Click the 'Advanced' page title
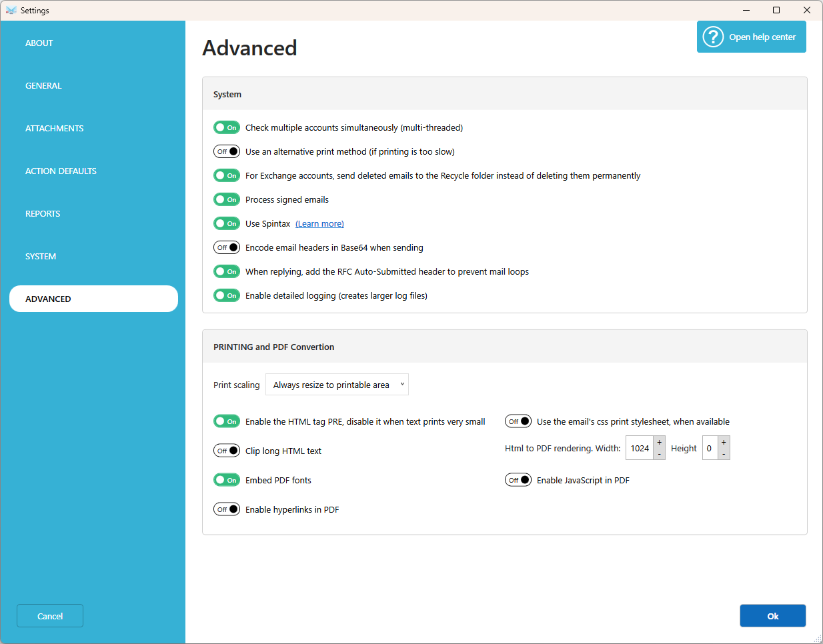Viewport: 823px width, 644px height. point(250,48)
